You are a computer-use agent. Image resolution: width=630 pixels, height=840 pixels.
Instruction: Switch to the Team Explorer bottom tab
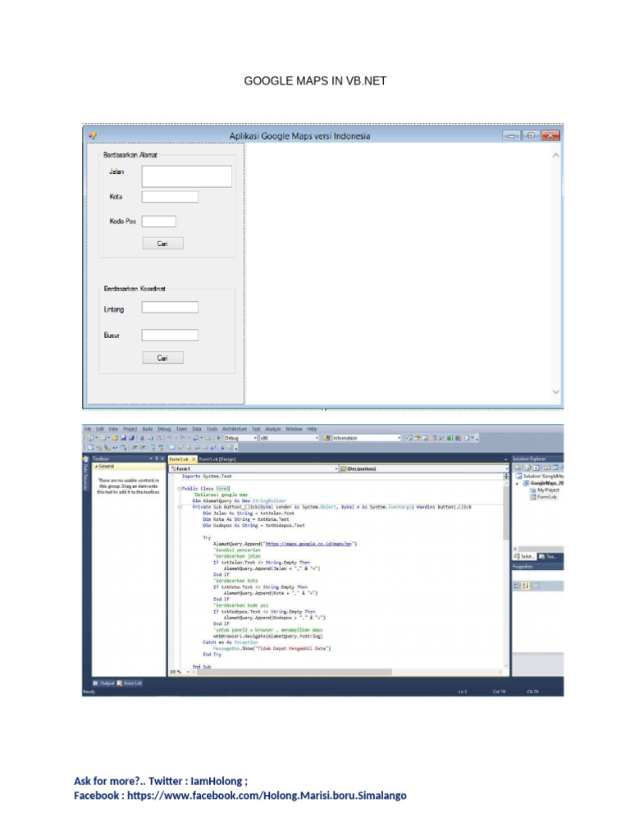click(x=547, y=557)
